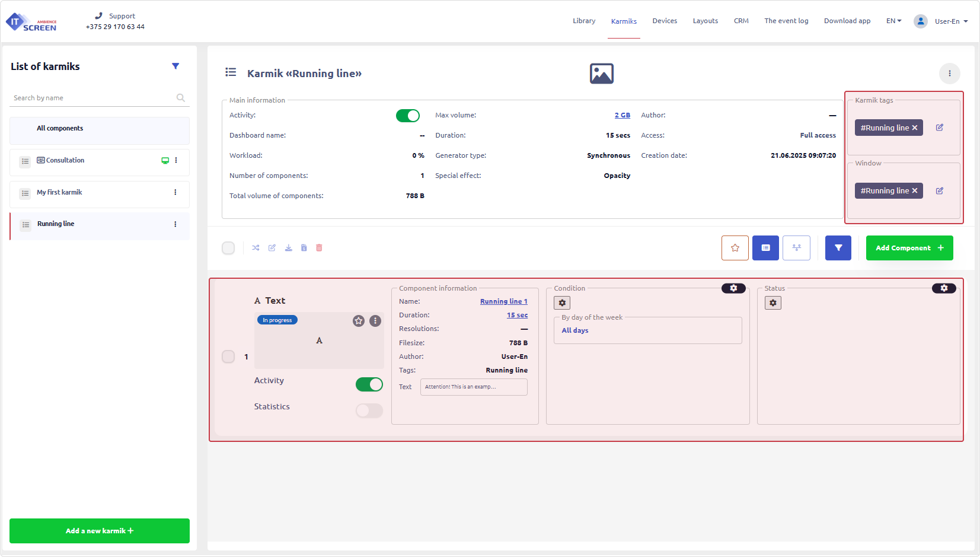Open the User-En account dropdown
980x557 pixels.
click(942, 21)
